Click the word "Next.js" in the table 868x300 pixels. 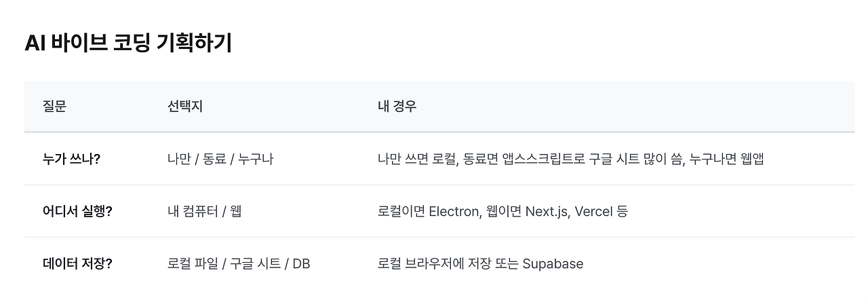click(x=547, y=211)
